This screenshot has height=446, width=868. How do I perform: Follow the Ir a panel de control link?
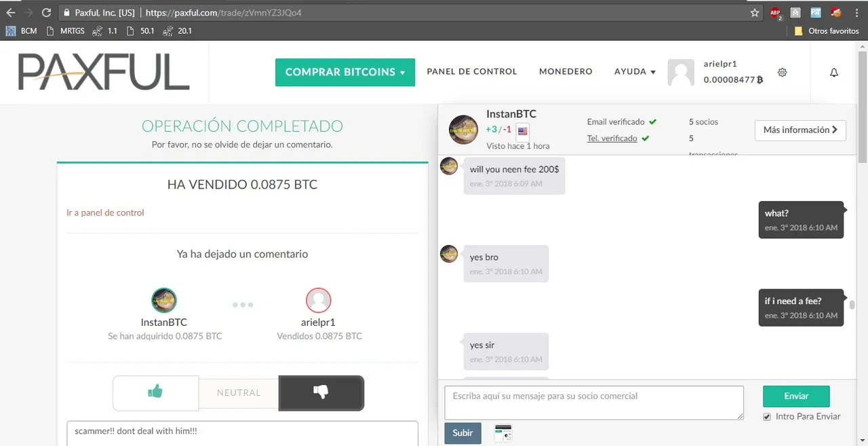point(105,212)
